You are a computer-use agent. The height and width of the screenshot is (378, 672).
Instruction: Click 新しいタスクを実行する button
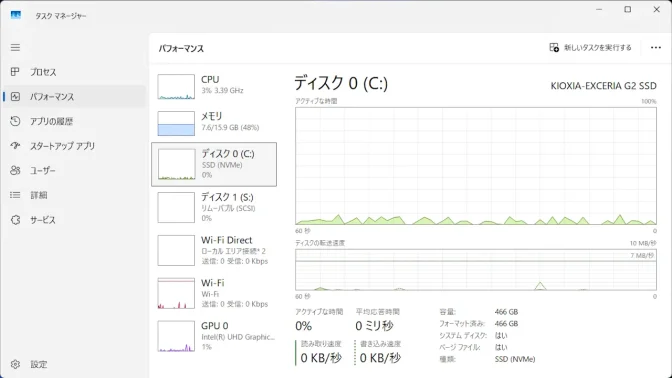(591, 48)
